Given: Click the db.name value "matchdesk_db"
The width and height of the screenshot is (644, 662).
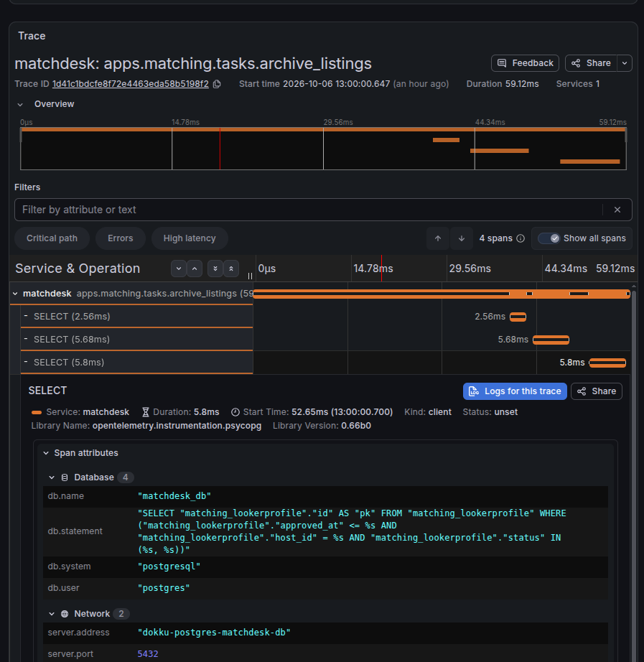Looking at the screenshot, I should pos(174,496).
